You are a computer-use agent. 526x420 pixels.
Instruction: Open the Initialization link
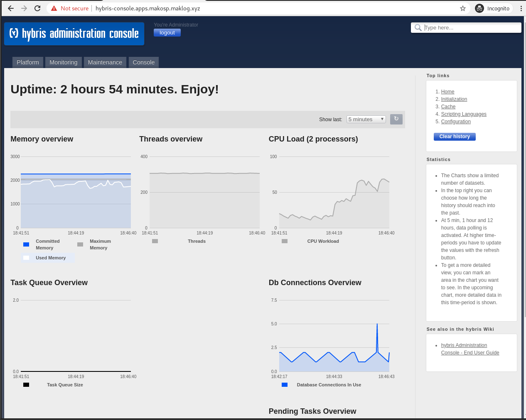(x=454, y=99)
